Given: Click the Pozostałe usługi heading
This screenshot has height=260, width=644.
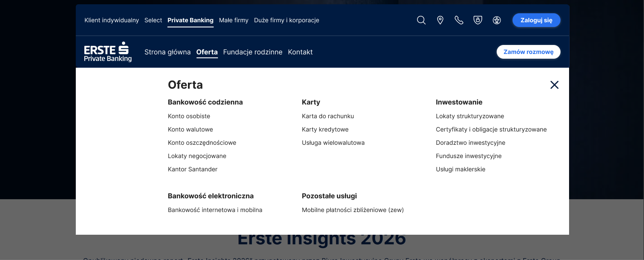Looking at the screenshot, I should (329, 196).
